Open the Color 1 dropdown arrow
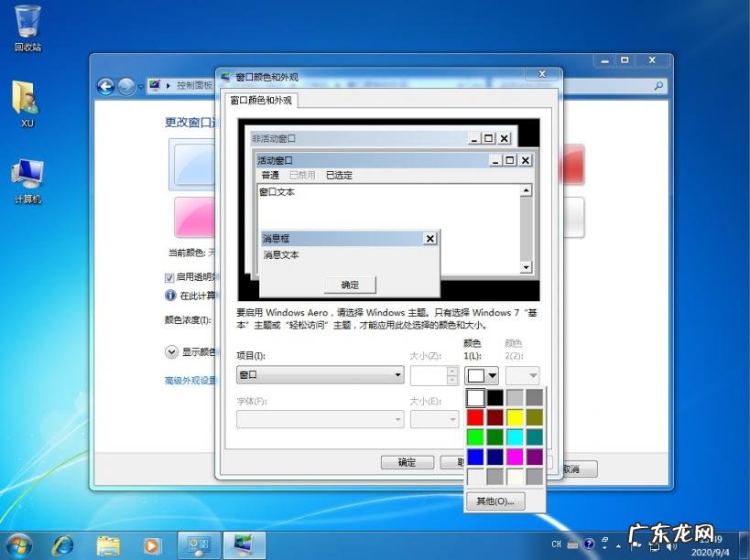Viewport: 750px width, 560px height. [x=493, y=375]
